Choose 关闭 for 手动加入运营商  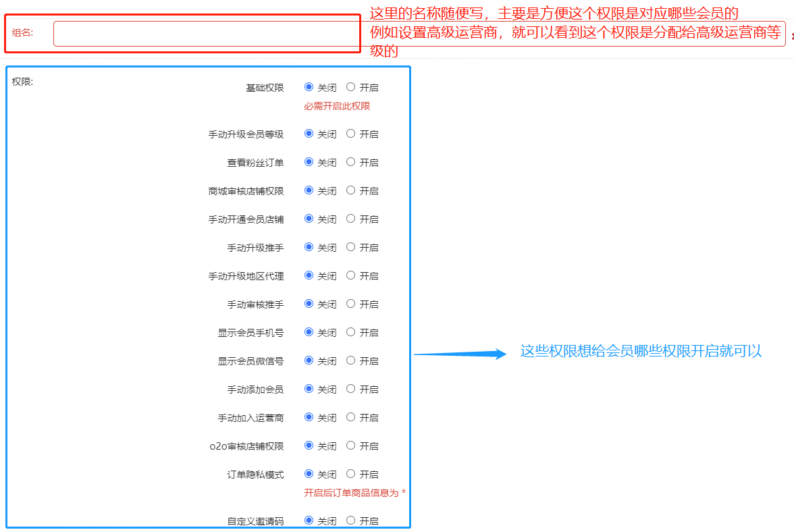309,417
